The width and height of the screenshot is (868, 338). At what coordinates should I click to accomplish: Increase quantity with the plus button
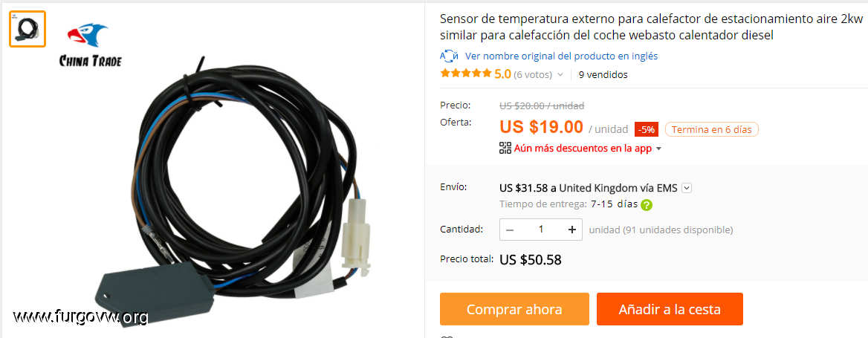[x=571, y=230]
